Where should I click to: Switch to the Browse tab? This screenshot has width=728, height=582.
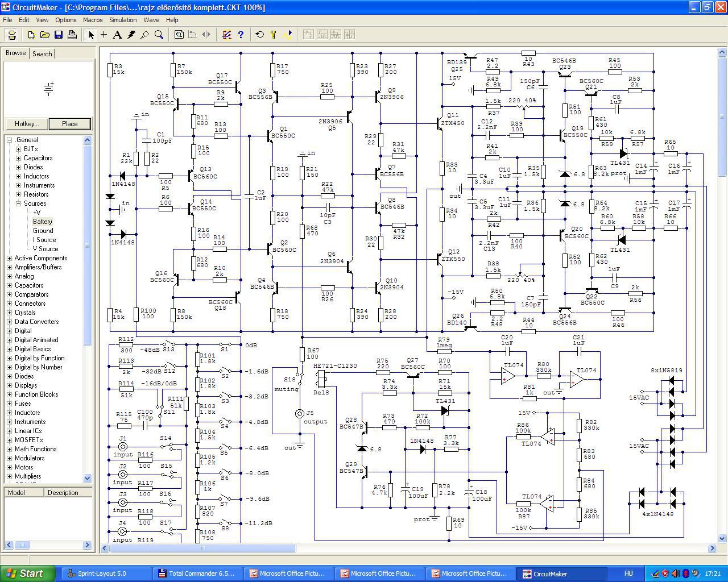pyautogui.click(x=16, y=53)
